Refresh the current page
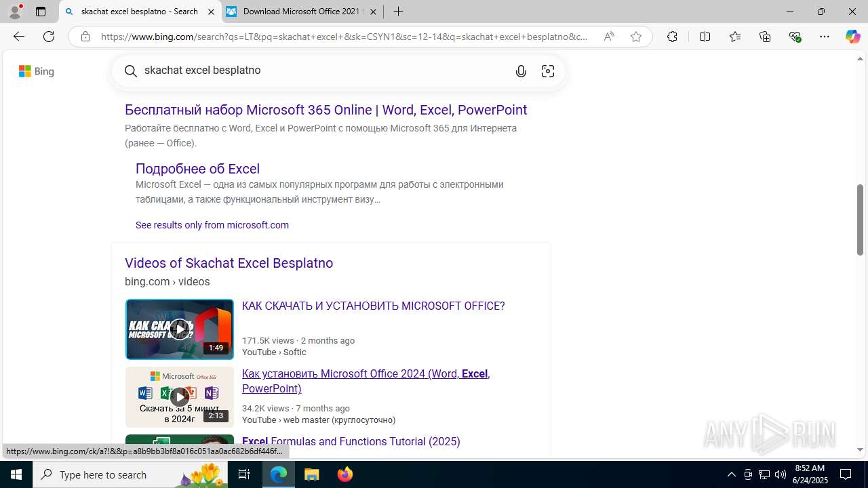868x488 pixels. (49, 37)
